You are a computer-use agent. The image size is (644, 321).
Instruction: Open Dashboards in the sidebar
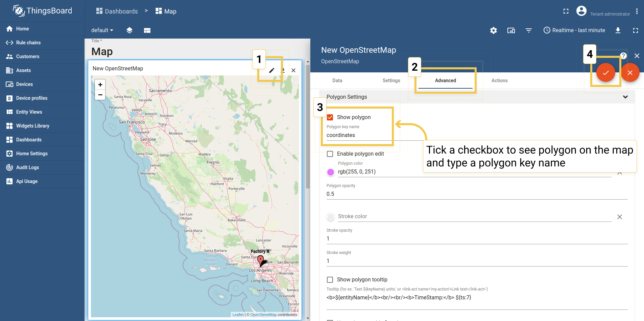[42, 140]
